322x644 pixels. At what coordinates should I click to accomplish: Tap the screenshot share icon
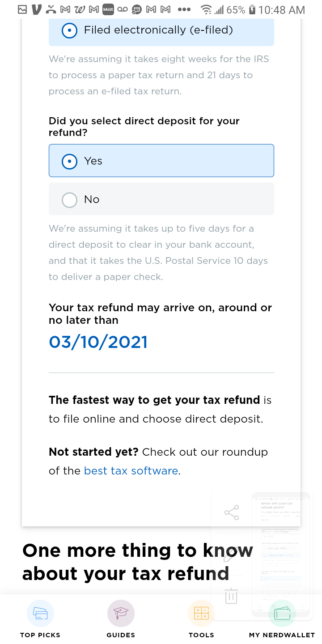point(232,513)
